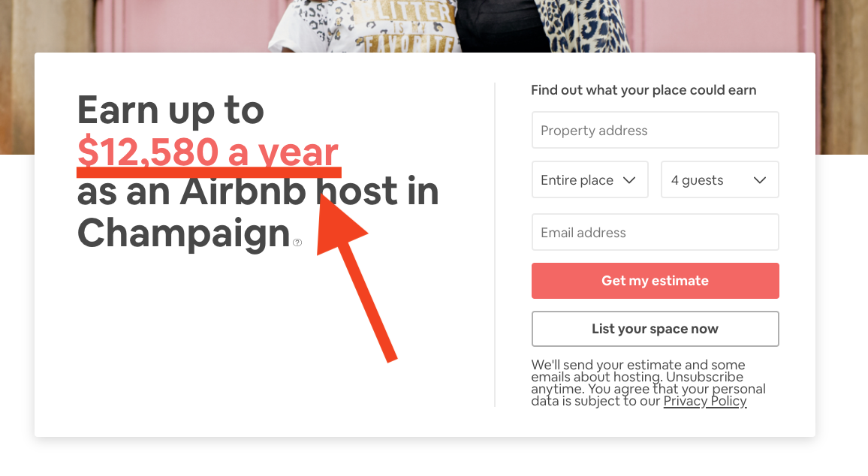Screen dimensions: 868x476
Task: Expand the property type selector
Action: (589, 179)
